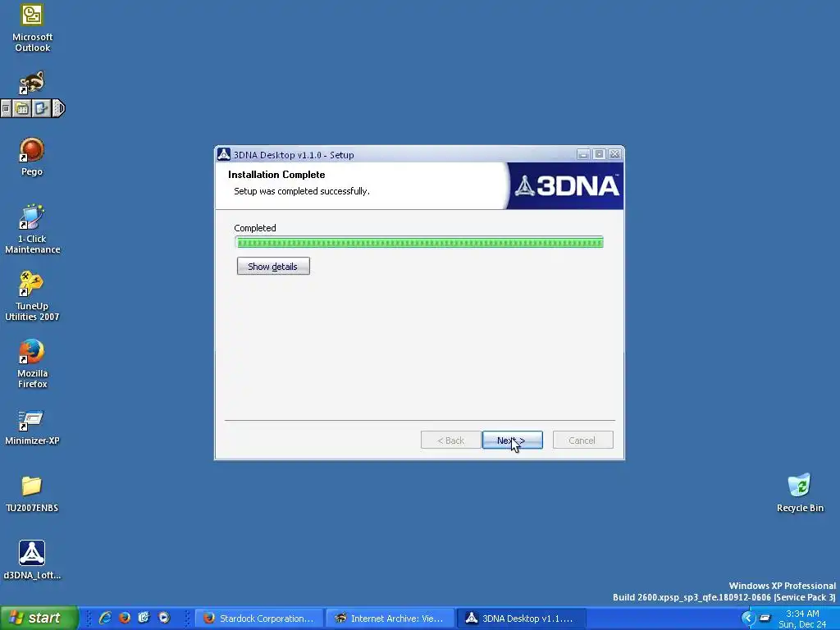840x630 pixels.
Task: Click the 'Completed' status label above the progress bar
Action: coord(255,228)
